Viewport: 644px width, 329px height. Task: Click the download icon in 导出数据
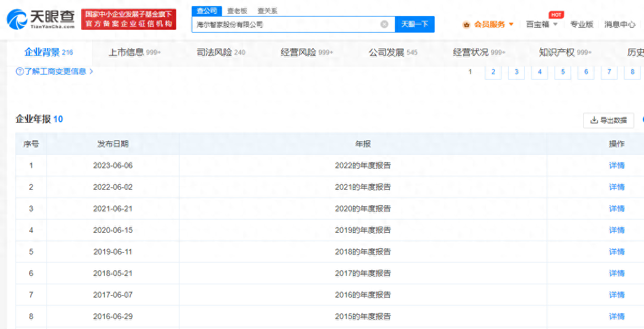[x=594, y=120]
